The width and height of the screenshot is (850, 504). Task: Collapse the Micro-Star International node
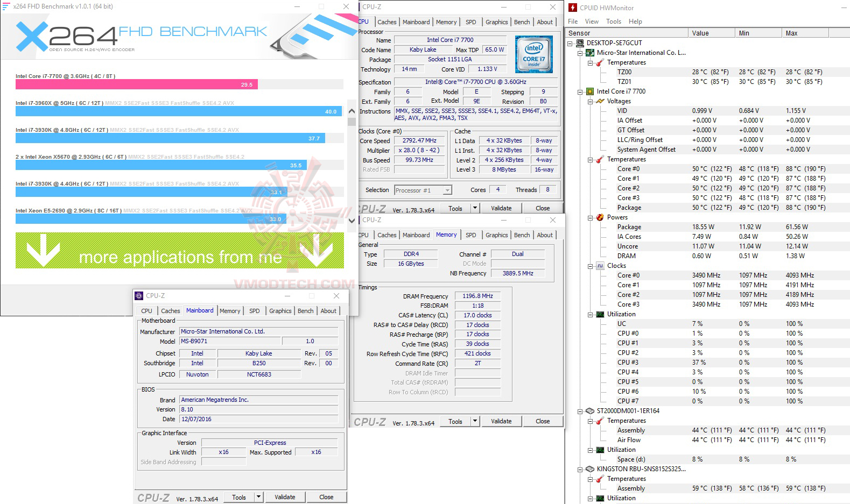click(580, 53)
